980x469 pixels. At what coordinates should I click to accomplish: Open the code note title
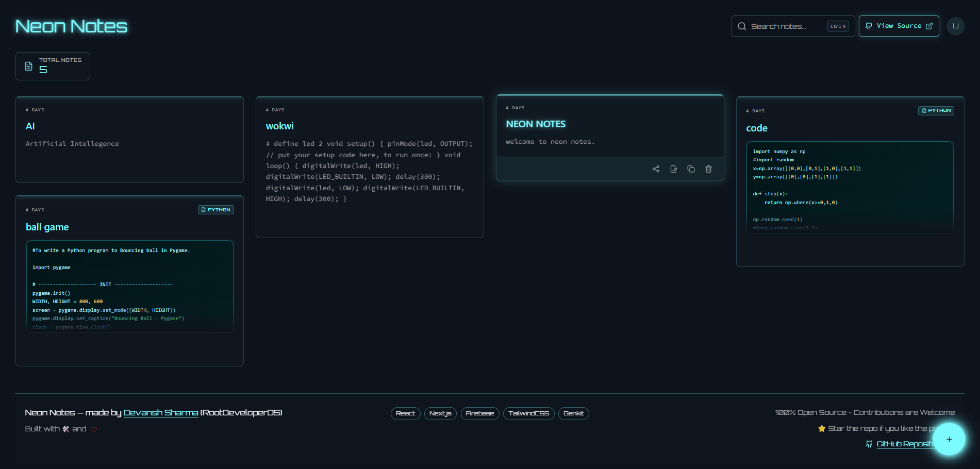757,128
